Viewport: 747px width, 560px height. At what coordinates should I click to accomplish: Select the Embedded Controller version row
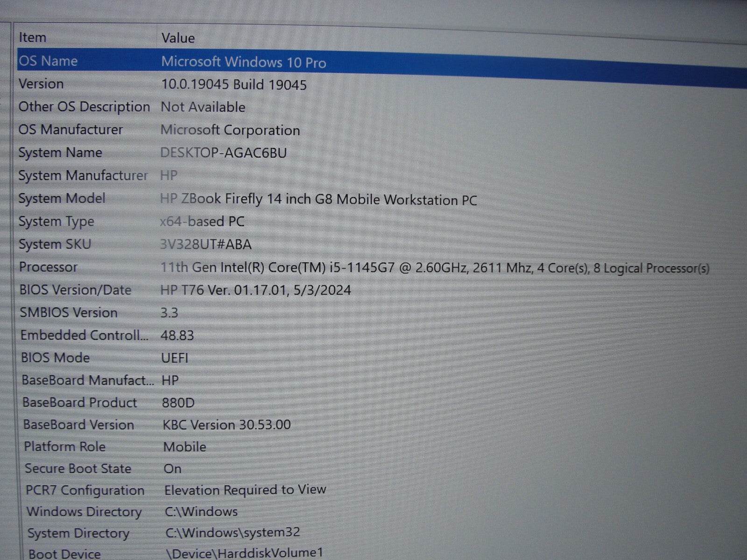[x=140, y=335]
